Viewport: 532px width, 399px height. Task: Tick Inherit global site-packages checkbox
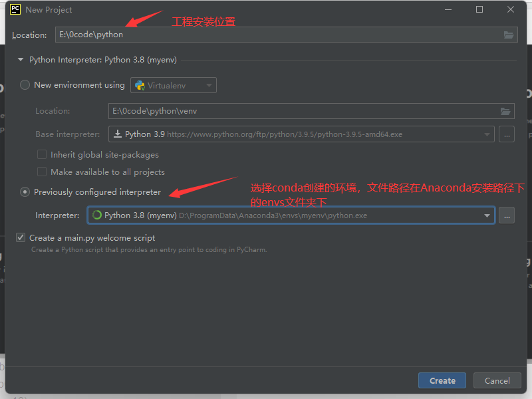pyautogui.click(x=42, y=155)
